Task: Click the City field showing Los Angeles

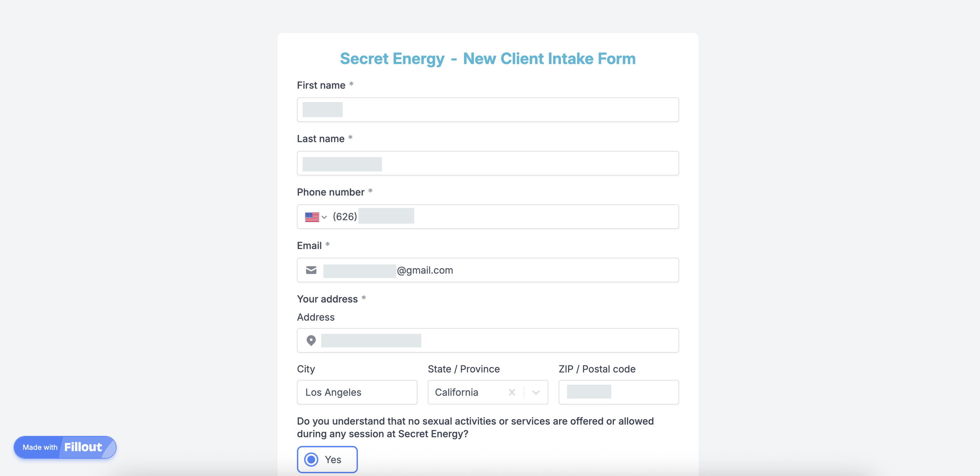Action: tap(357, 392)
